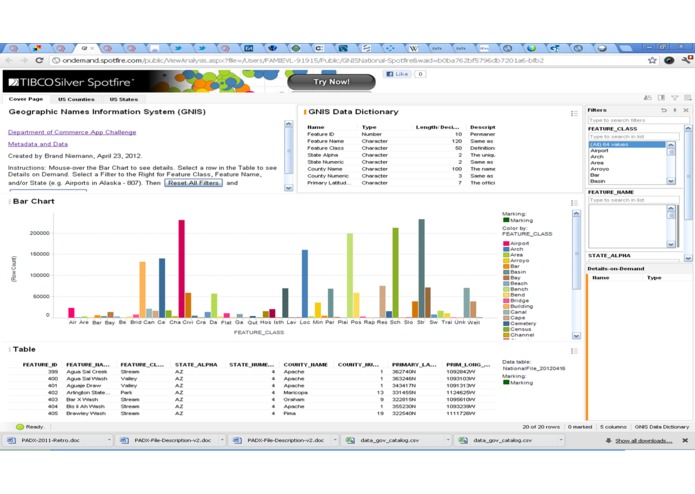Screen dimensions: 695x494
Task: Click Maricopa cell in the table
Action: click(x=295, y=393)
